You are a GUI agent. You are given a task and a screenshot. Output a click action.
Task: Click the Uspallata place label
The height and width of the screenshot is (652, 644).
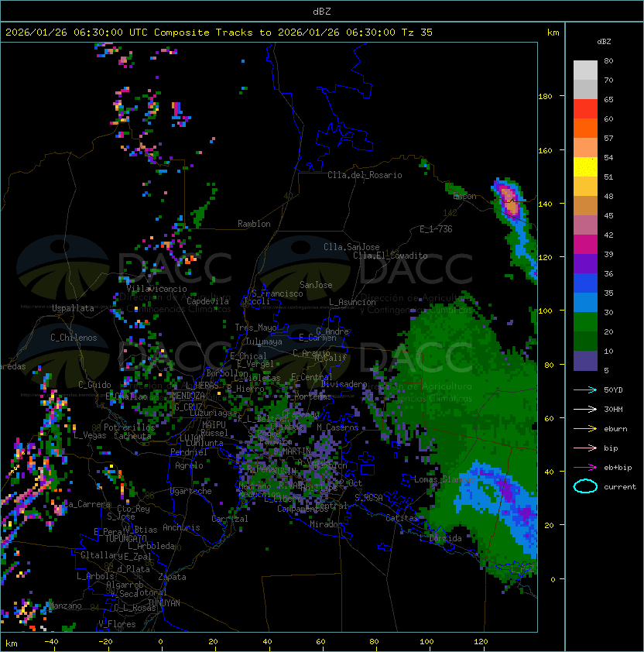tap(73, 308)
